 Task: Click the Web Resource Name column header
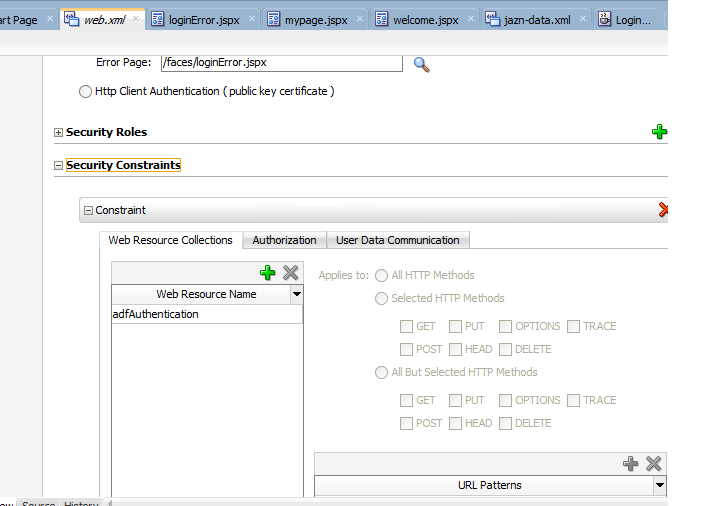click(x=201, y=294)
